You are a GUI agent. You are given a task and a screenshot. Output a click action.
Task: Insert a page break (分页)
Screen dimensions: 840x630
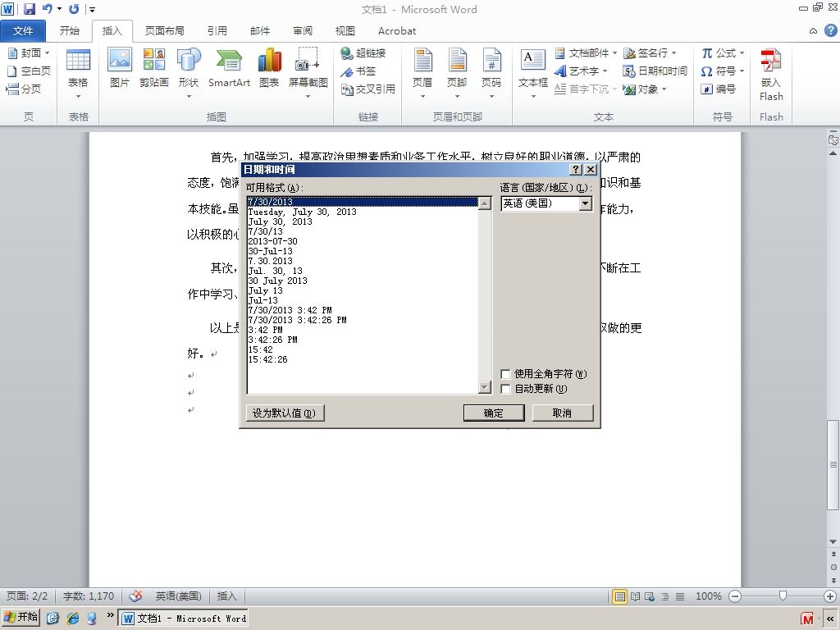click(24, 89)
